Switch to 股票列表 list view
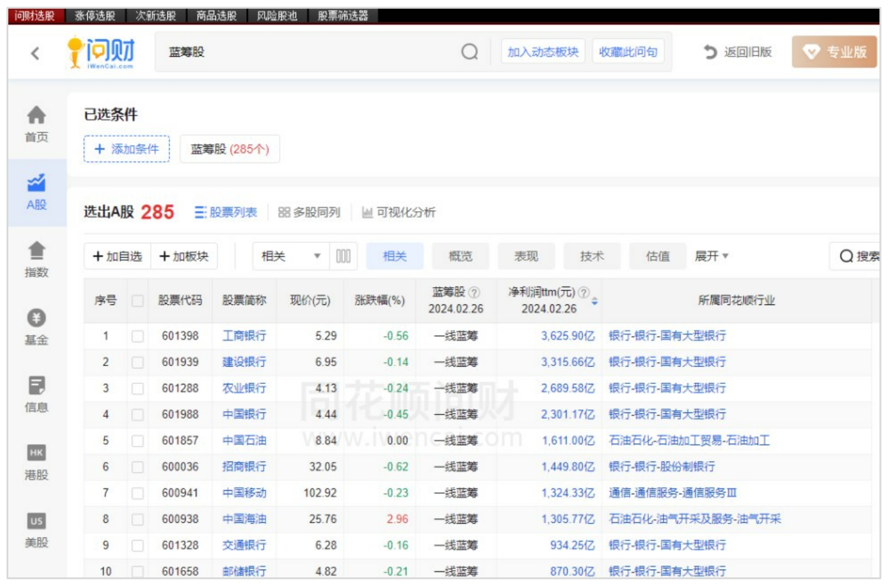Image resolution: width=888 pixels, height=588 pixels. [225, 212]
